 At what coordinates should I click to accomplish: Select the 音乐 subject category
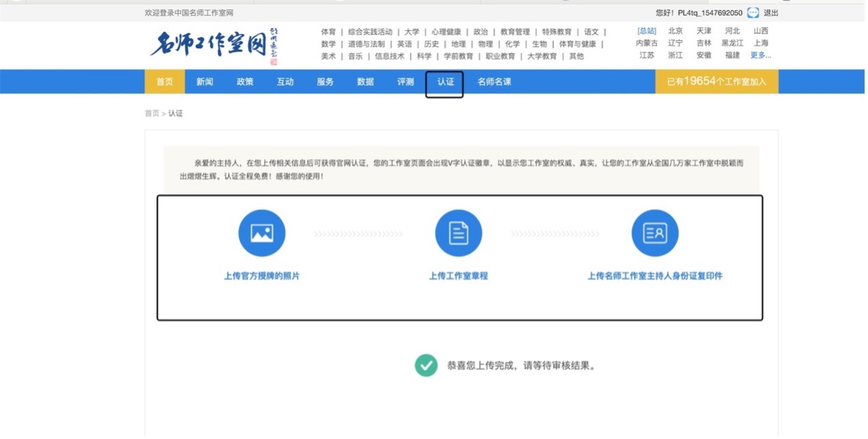(x=355, y=57)
